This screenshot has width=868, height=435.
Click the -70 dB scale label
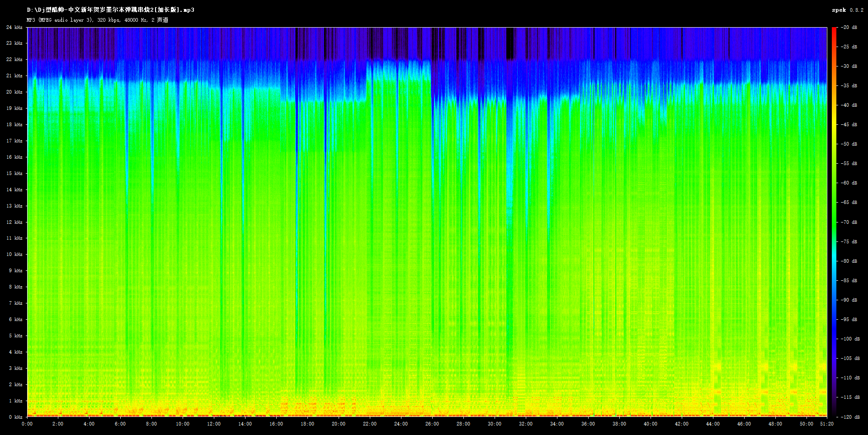[x=849, y=222]
